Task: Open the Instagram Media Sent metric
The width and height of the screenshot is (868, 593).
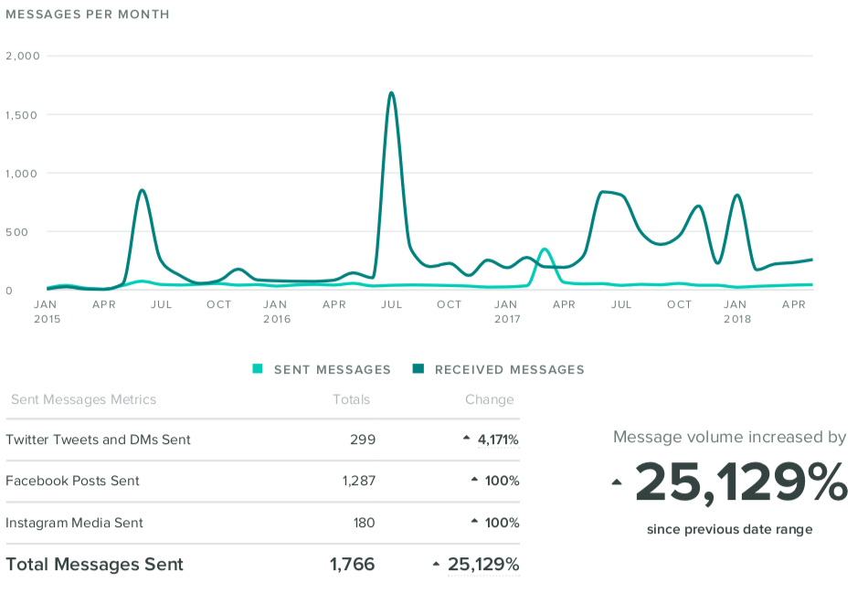Action: pyautogui.click(x=75, y=523)
